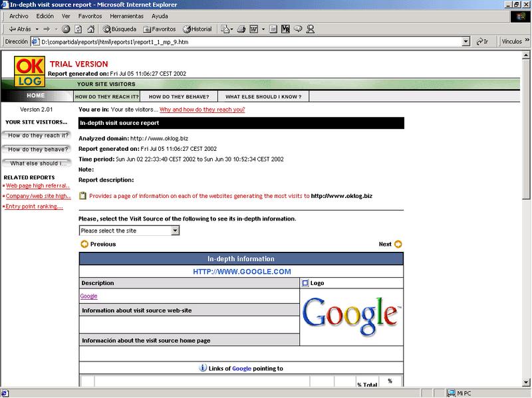Click the Stop loading icon
This screenshot has width=532, height=398.
click(x=66, y=29)
